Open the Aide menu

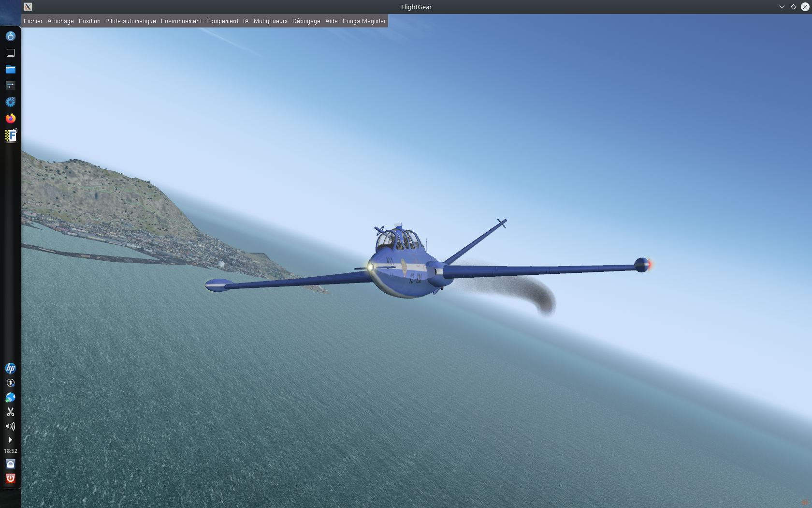tap(331, 21)
